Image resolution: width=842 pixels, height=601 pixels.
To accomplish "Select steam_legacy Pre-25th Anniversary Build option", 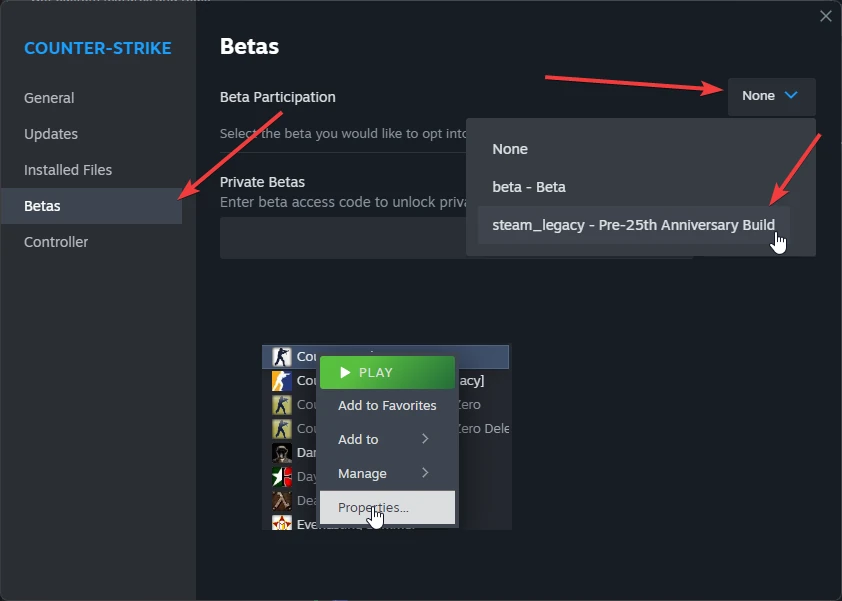I will point(633,225).
